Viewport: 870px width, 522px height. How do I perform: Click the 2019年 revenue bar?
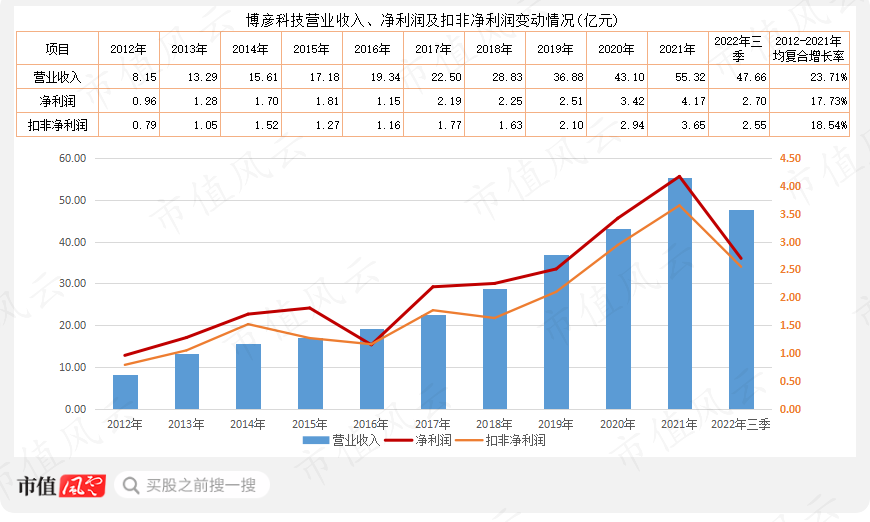pos(557,332)
